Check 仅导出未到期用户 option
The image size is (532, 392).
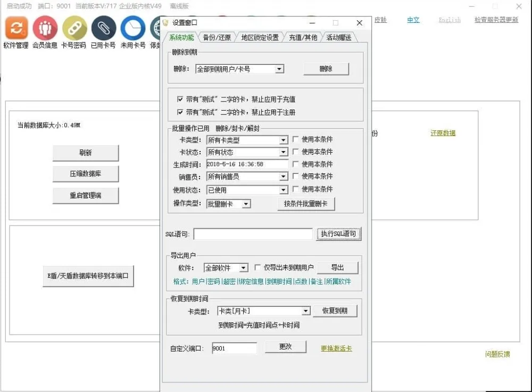tap(258, 268)
